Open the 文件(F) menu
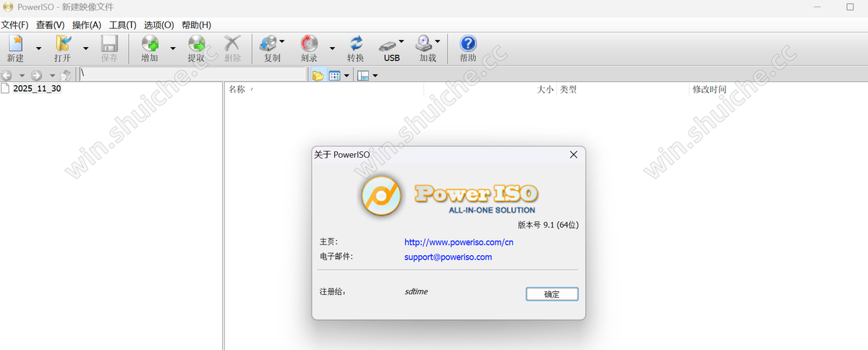This screenshot has height=350, width=868. tap(14, 25)
